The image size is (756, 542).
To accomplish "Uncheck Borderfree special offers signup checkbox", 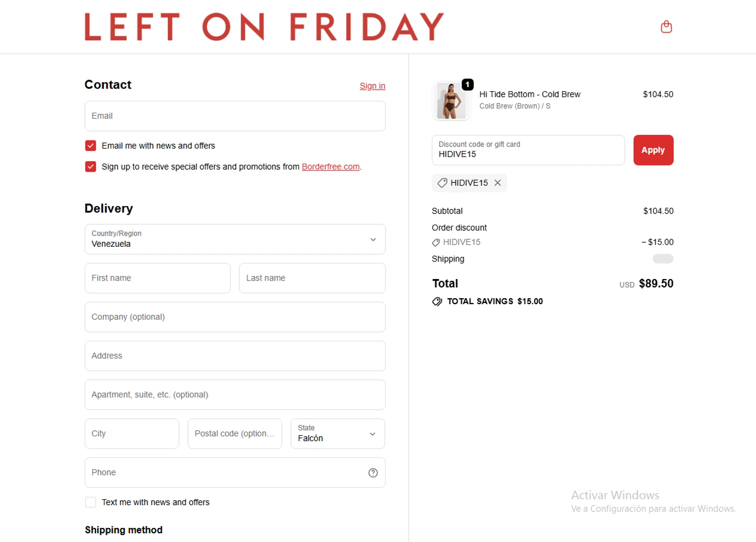I will (x=91, y=167).
